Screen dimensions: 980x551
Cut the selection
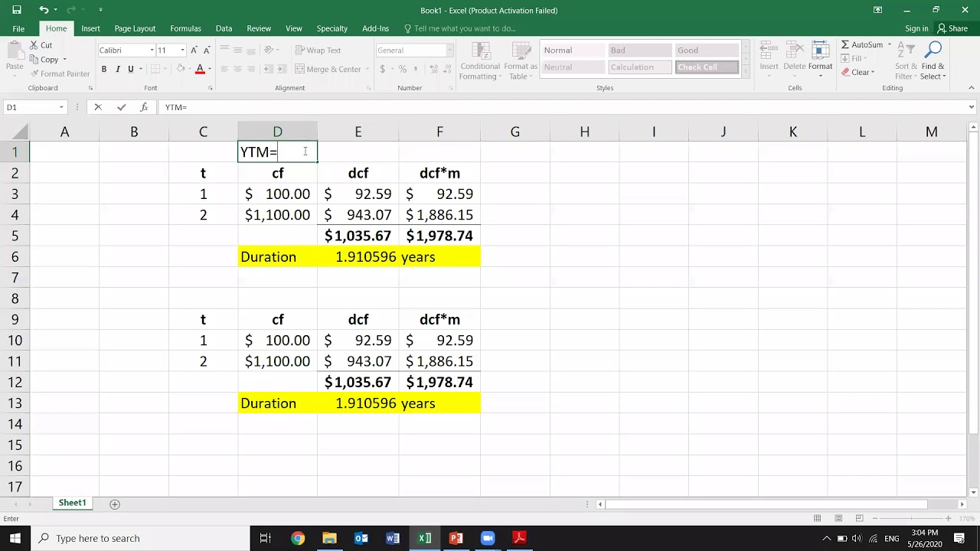pos(41,45)
